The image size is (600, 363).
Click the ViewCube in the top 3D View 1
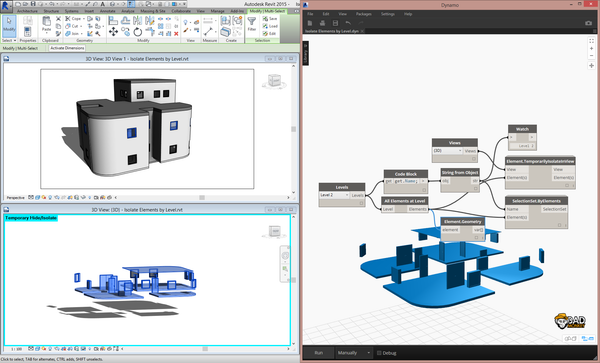tap(274, 80)
